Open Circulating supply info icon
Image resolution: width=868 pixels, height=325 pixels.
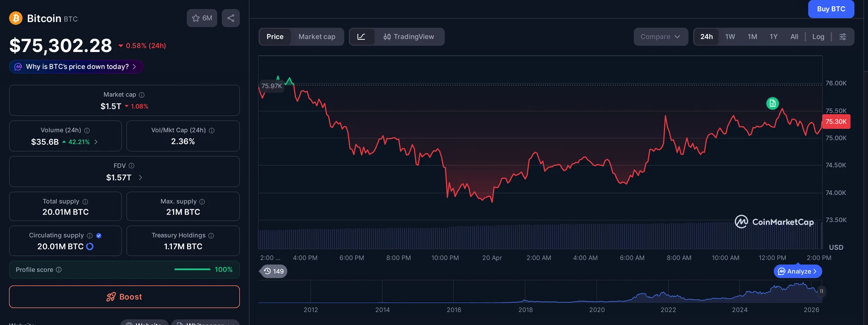(90, 235)
